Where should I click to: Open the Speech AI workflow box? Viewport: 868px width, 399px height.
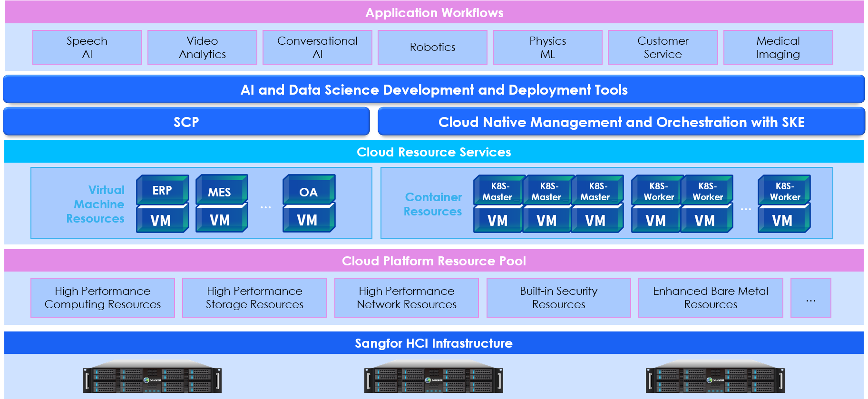pos(87,47)
